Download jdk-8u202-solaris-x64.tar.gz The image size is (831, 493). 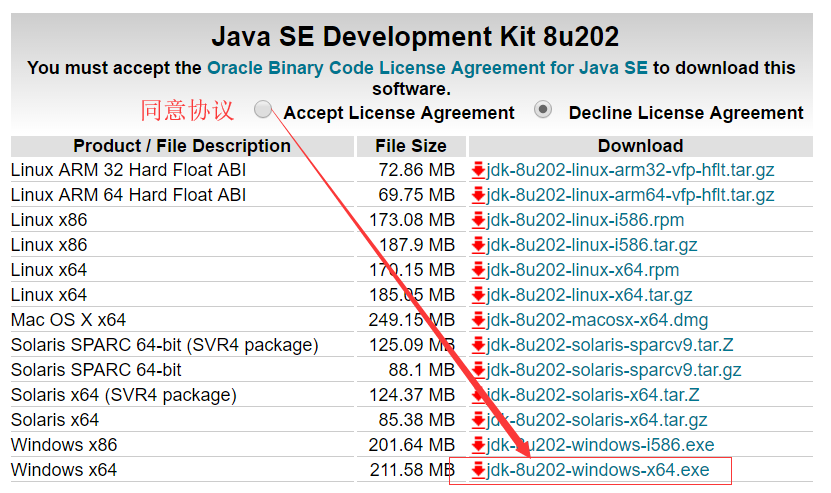click(x=597, y=420)
